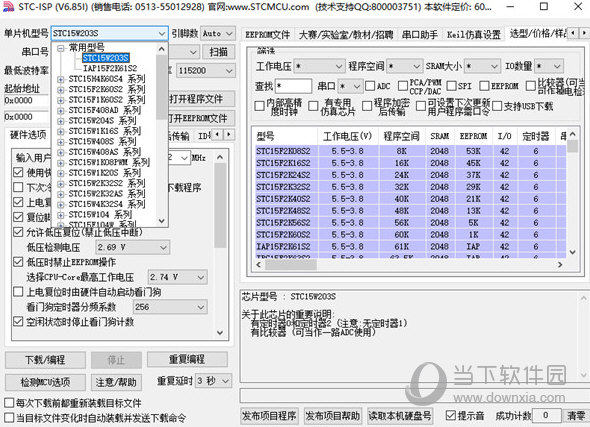
Task: Open the 重复延时 3 秒 dropdown
Action: point(213,381)
